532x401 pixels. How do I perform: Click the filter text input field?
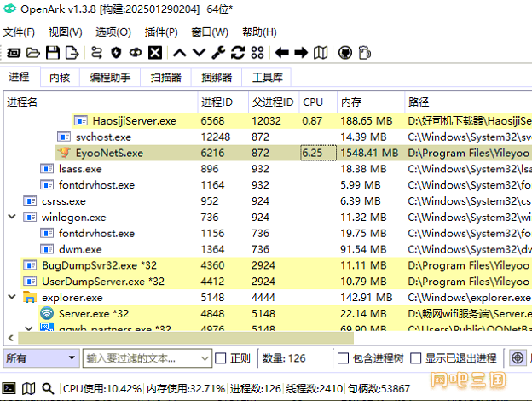coord(142,358)
